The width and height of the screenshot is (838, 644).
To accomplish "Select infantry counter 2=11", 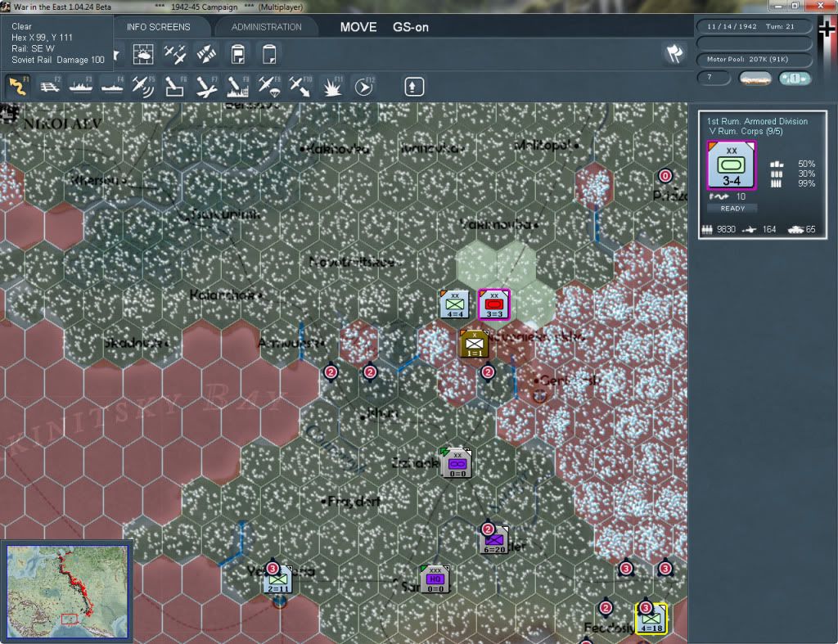I will [278, 579].
